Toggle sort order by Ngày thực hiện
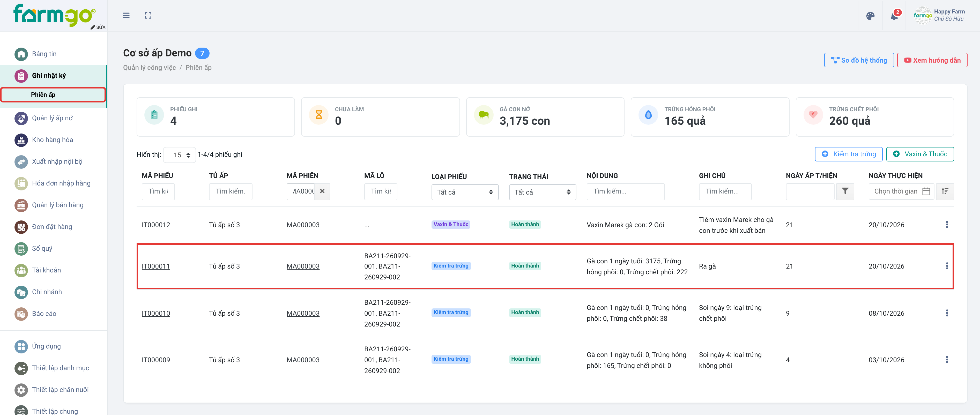Screen dimensions: 980x415 click(945, 191)
